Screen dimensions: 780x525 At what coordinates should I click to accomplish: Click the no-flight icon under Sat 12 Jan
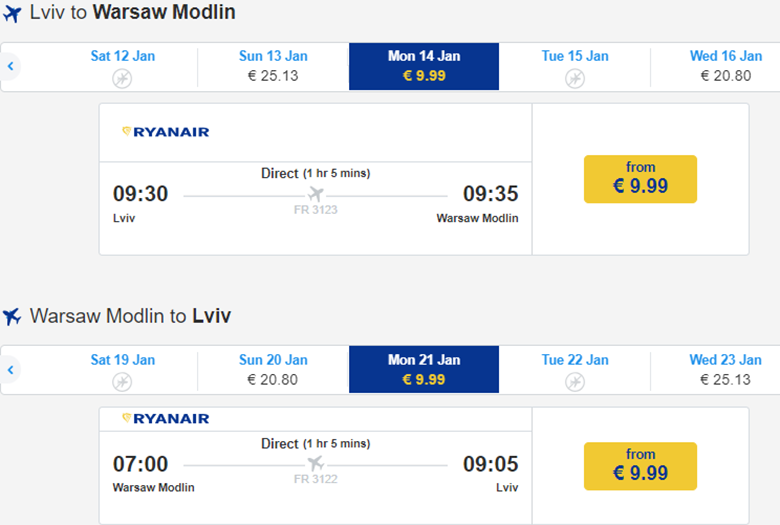point(122,77)
